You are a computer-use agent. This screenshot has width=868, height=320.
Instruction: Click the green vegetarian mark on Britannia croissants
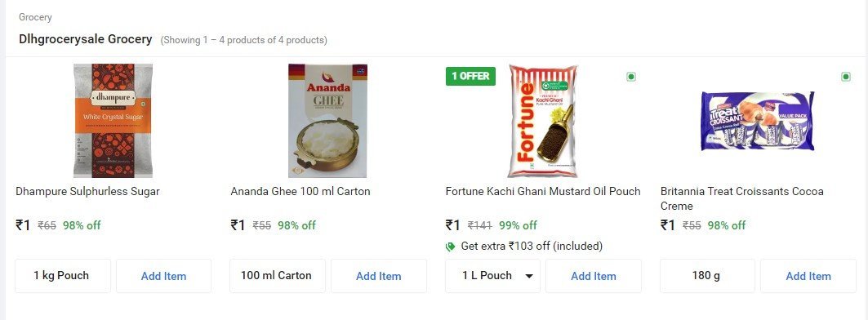coord(846,77)
